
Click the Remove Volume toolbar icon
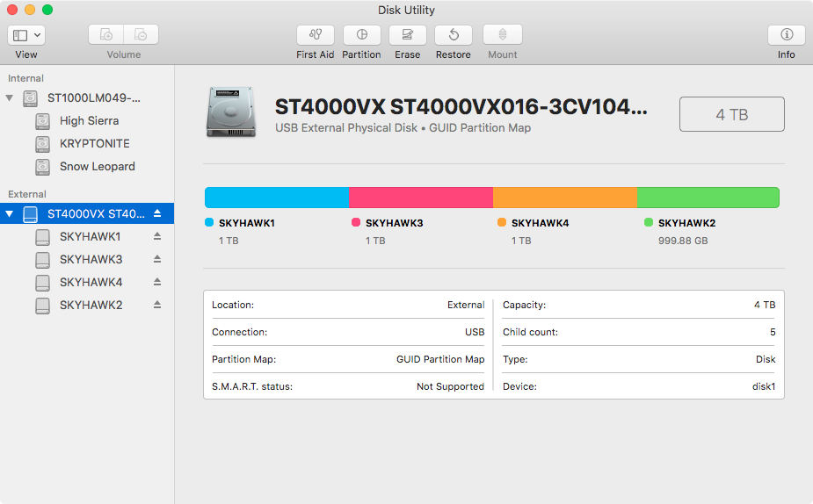[x=141, y=35]
